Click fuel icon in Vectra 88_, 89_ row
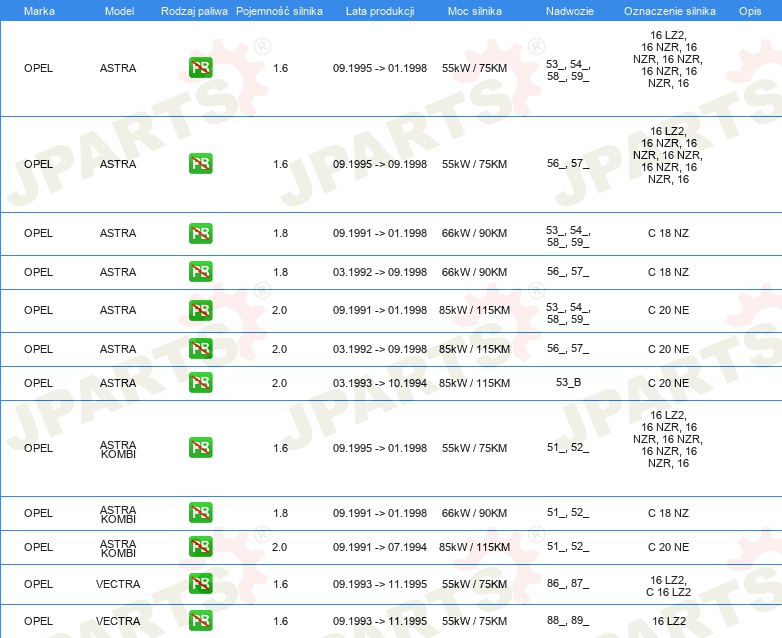 pyautogui.click(x=200, y=621)
